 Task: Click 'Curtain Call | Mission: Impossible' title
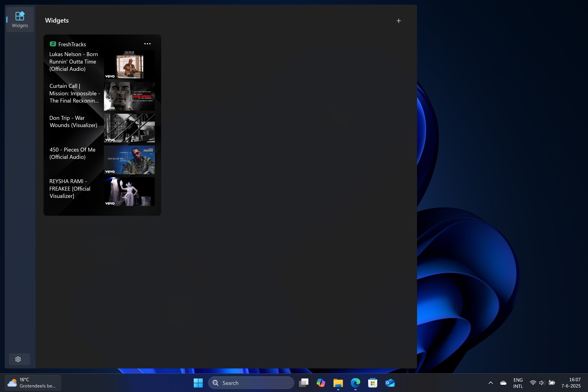coord(75,93)
